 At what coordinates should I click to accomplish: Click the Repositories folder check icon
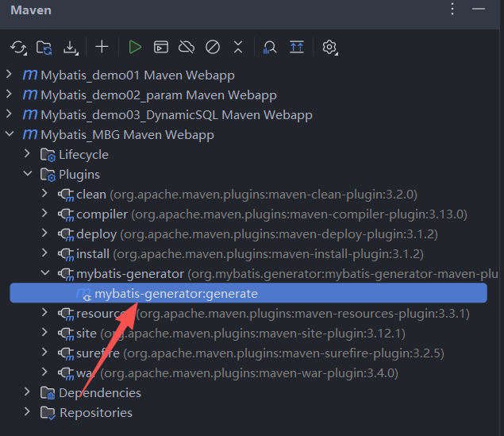point(48,413)
